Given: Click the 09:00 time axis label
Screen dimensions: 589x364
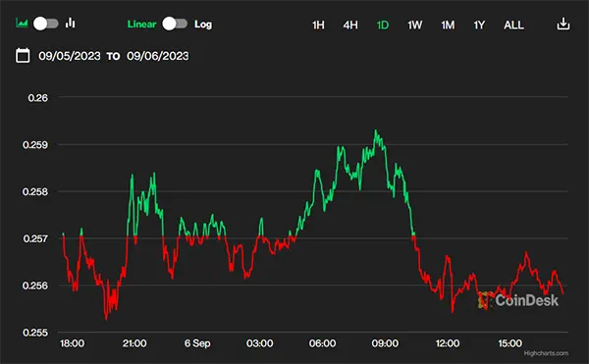Looking at the screenshot, I should (x=385, y=343).
